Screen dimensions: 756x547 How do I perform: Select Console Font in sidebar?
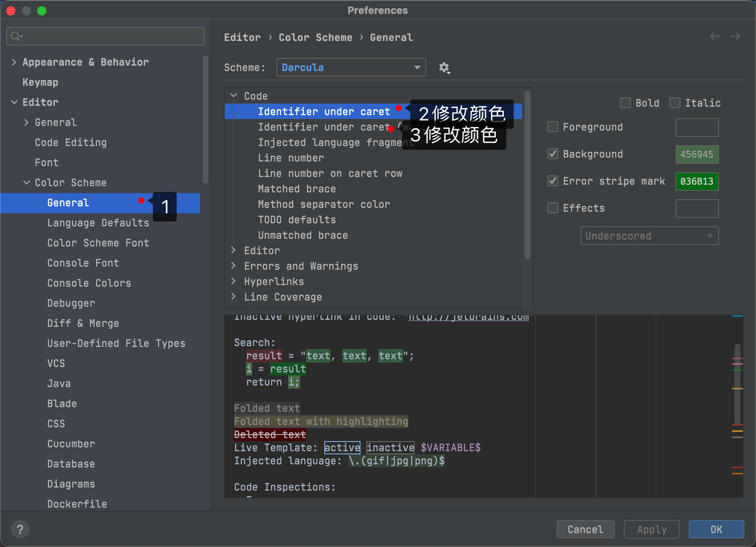[x=83, y=263]
